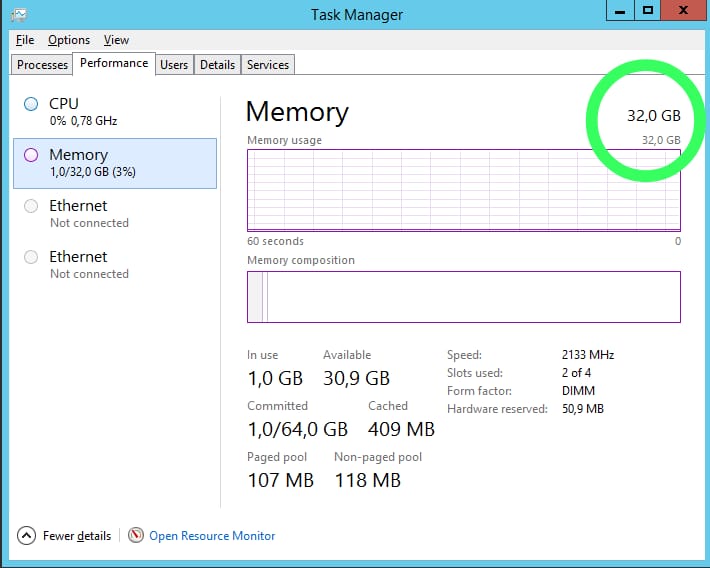This screenshot has height=568, width=710.
Task: Open Resource Monitor link
Action: pos(212,536)
